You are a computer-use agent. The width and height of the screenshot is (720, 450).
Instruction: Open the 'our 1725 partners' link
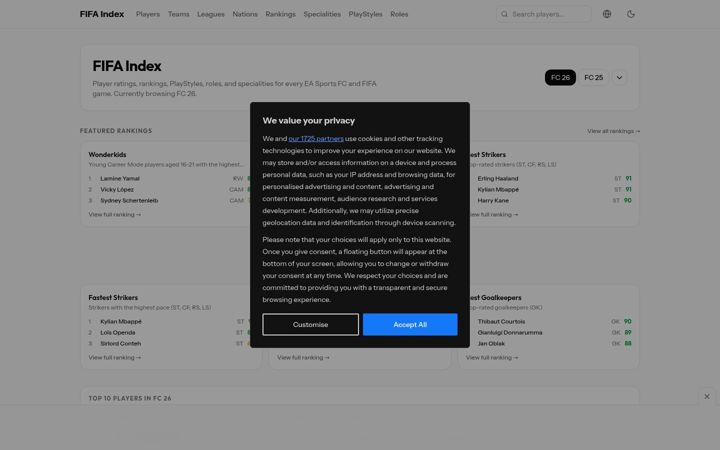pos(316,139)
